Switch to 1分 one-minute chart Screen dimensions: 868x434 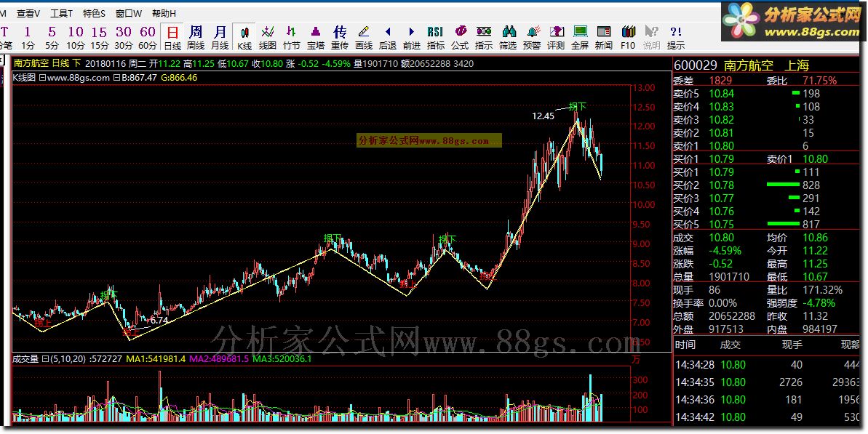click(x=28, y=38)
